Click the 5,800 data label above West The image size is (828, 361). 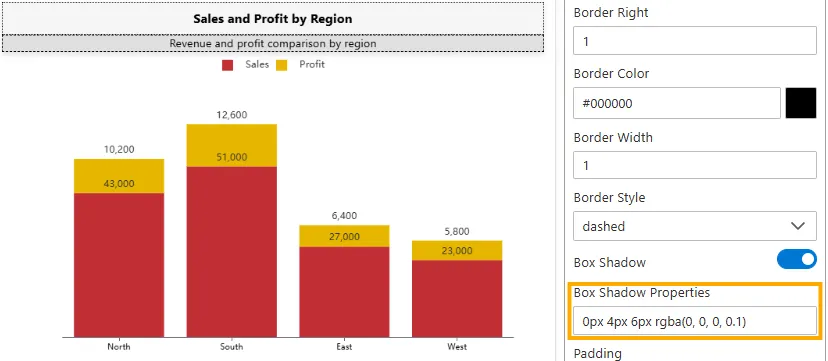click(x=457, y=231)
